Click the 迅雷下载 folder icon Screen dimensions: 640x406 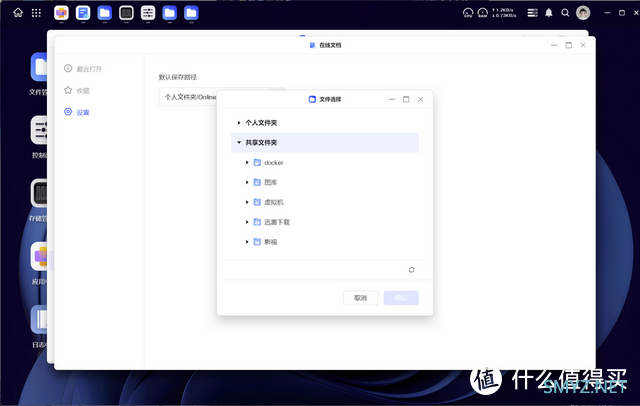coord(257,222)
